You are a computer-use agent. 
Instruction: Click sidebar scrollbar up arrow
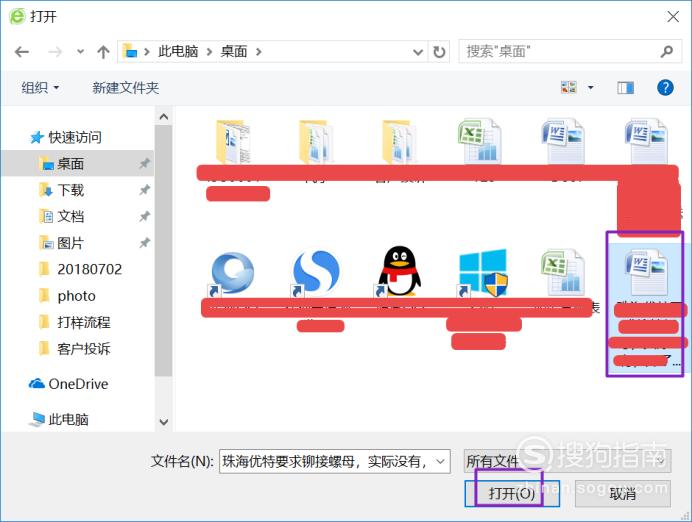(164, 116)
